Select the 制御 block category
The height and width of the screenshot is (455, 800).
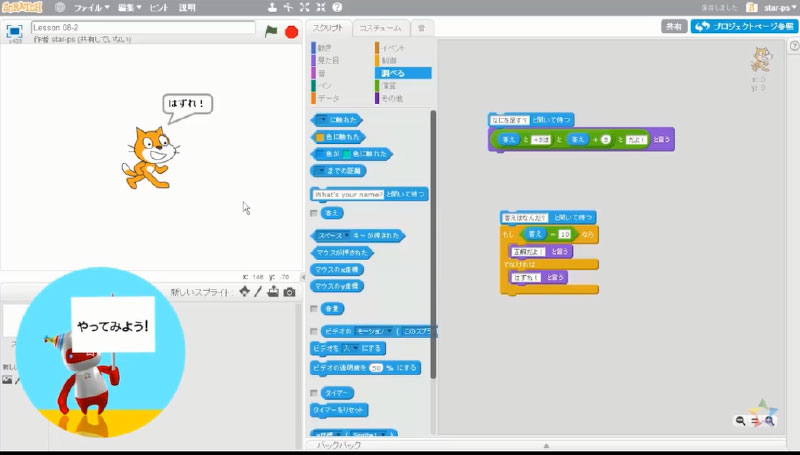pos(389,60)
